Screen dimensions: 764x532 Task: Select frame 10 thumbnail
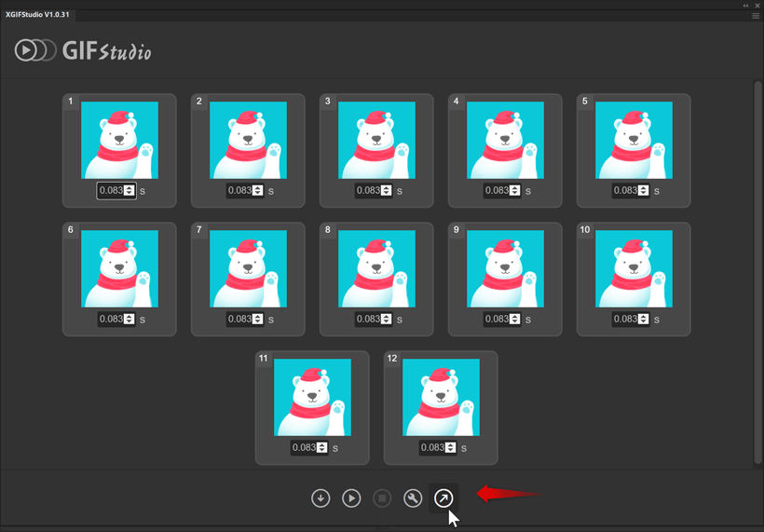[x=634, y=269]
